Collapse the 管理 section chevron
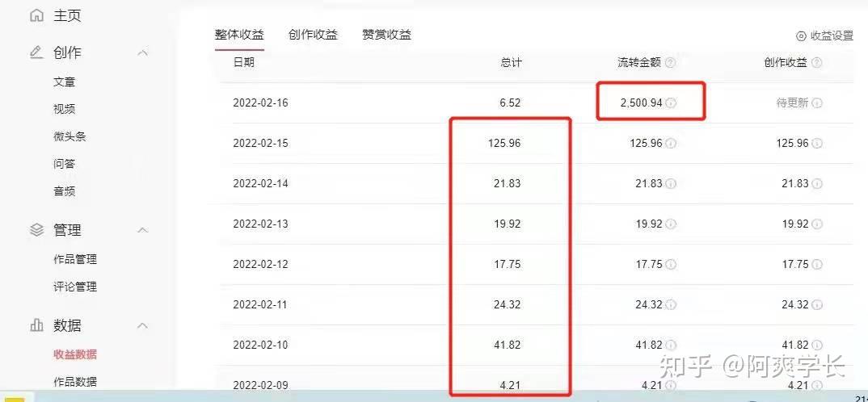Screen dimensions: 868x402 click(x=143, y=229)
